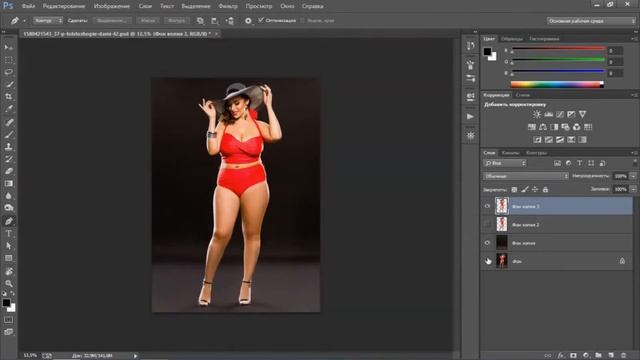Select the Eyedropper tool

8,109
